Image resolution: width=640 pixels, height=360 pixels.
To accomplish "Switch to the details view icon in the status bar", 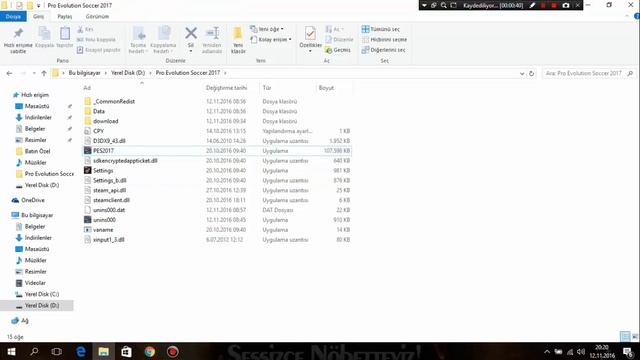I will pyautogui.click(x=625, y=336).
